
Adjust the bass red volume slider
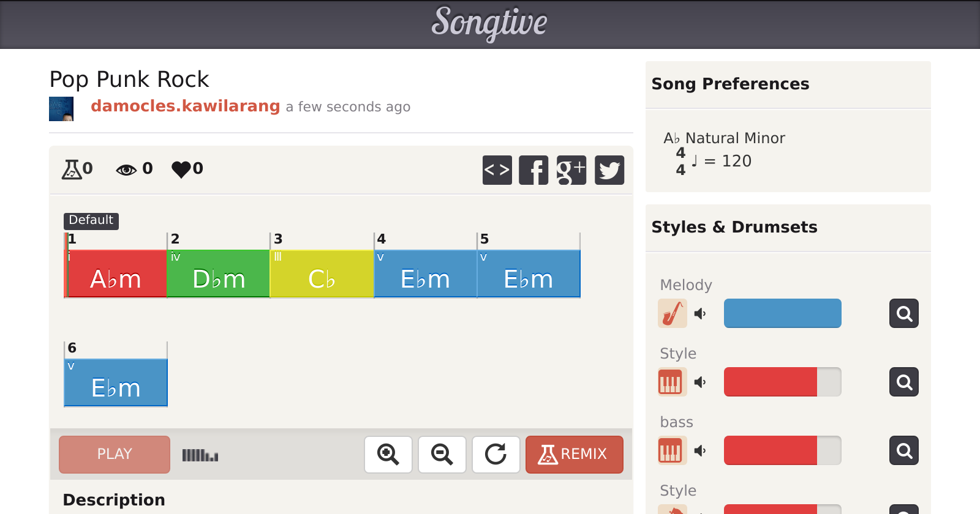point(783,450)
